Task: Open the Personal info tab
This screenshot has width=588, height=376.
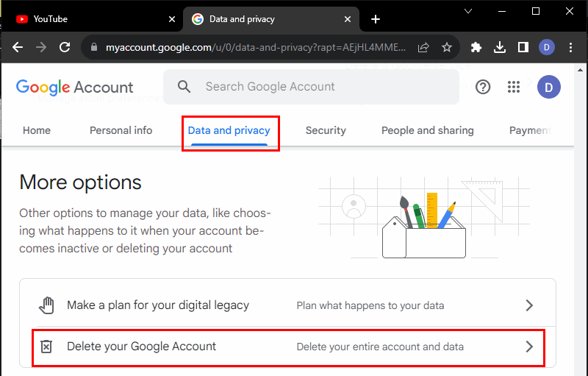Action: (x=121, y=130)
